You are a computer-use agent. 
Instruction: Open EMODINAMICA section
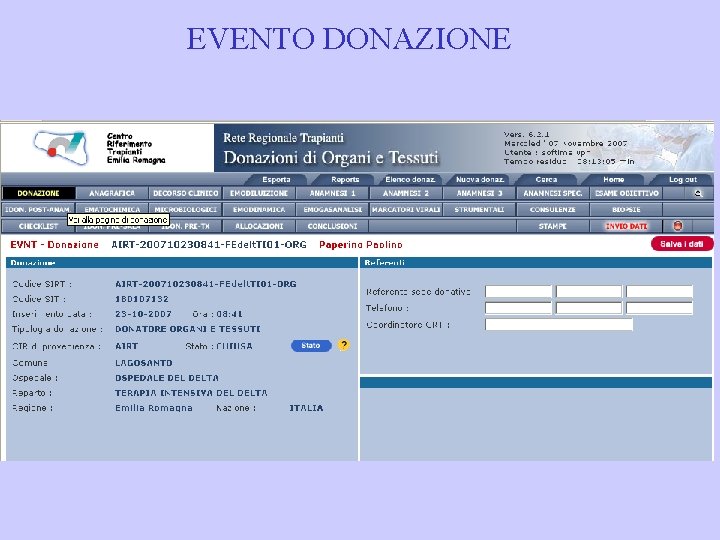(x=259, y=209)
